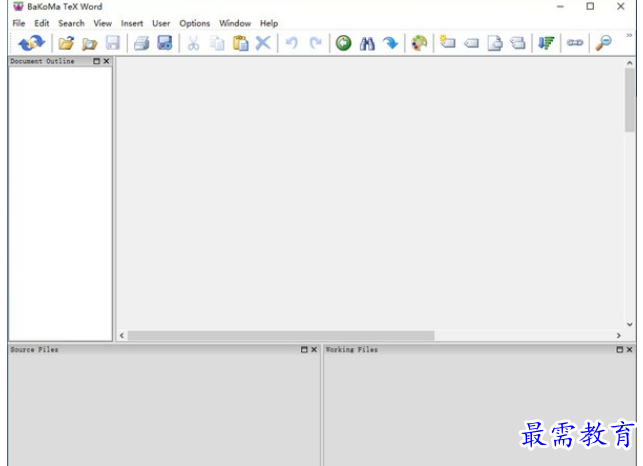Click the vertical scrollbar thumb
The width and height of the screenshot is (643, 466).
tap(629, 100)
